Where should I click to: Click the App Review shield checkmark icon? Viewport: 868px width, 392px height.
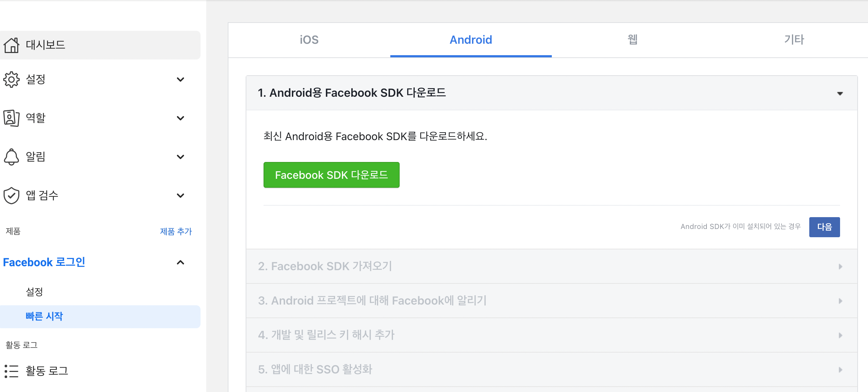[x=11, y=195]
